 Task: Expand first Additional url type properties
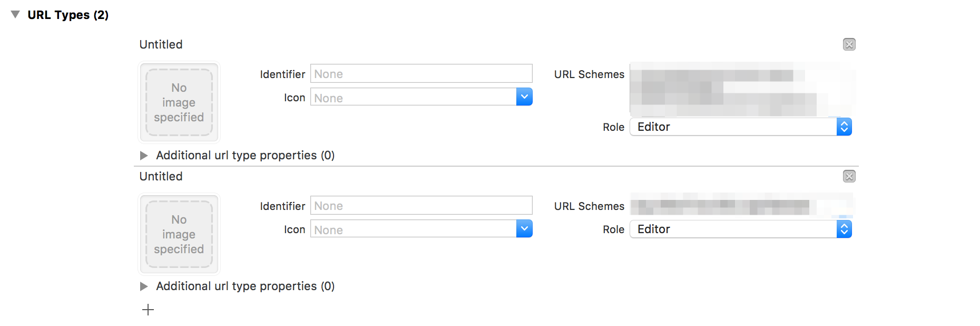(144, 155)
